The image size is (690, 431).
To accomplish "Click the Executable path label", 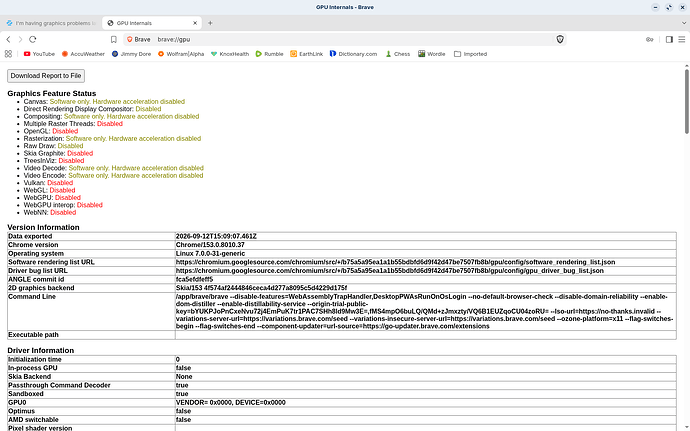I will [x=33, y=335].
